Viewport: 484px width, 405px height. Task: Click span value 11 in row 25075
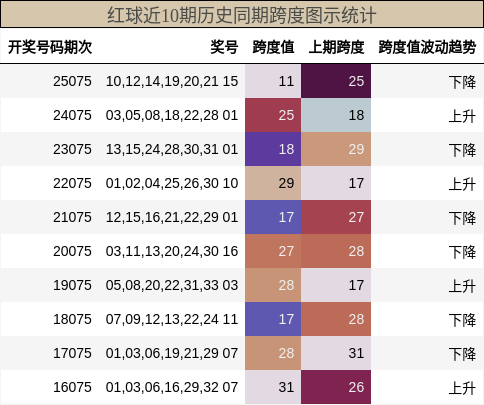click(273, 81)
